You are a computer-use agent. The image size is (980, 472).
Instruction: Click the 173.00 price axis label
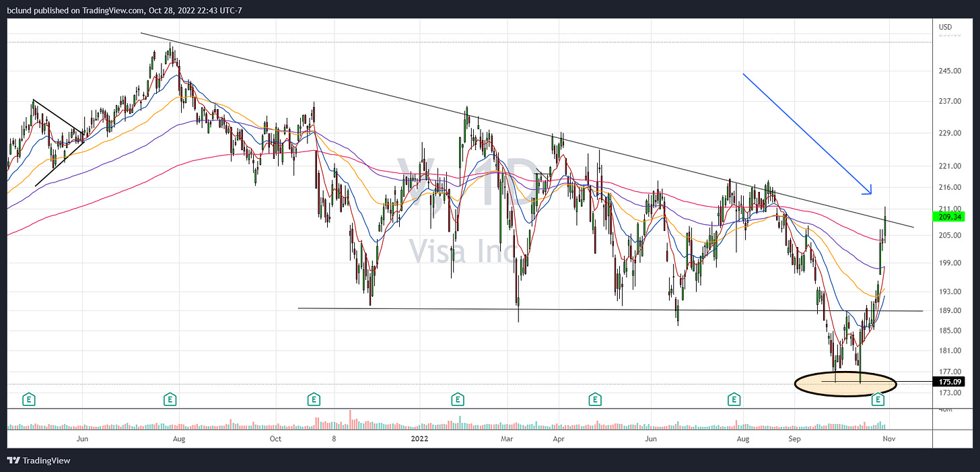tap(949, 392)
